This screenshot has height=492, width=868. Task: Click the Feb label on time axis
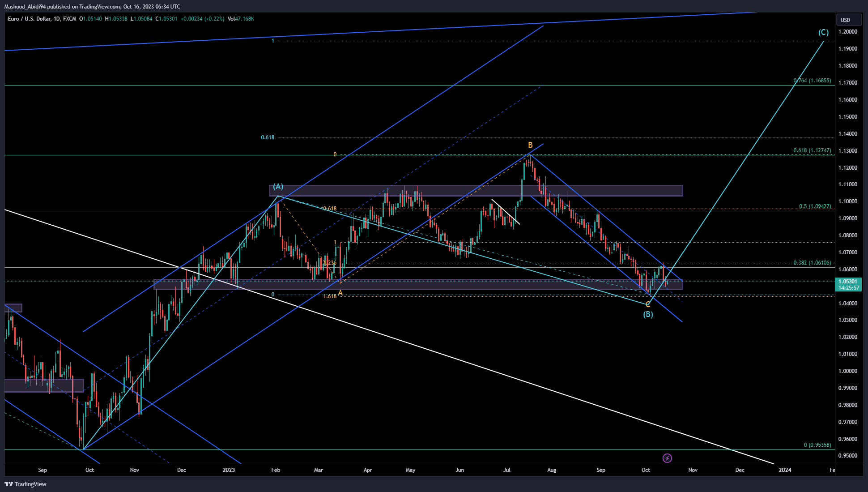click(276, 470)
